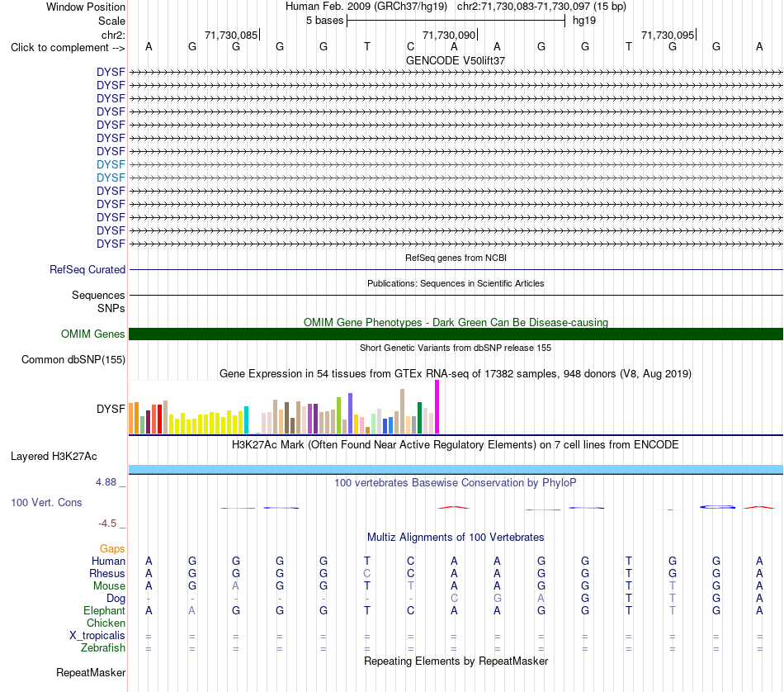Select the magenta GTEx expression bar

pyautogui.click(x=437, y=407)
